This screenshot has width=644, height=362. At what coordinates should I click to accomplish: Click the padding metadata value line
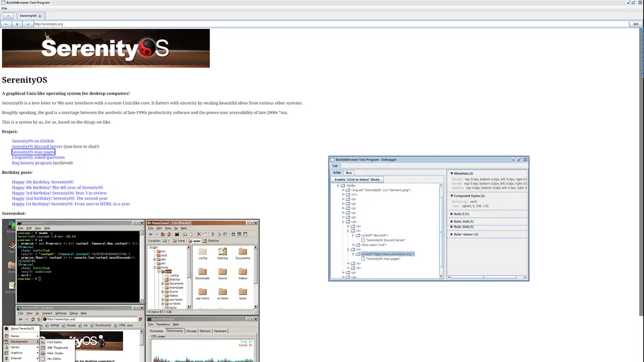pos(490,188)
